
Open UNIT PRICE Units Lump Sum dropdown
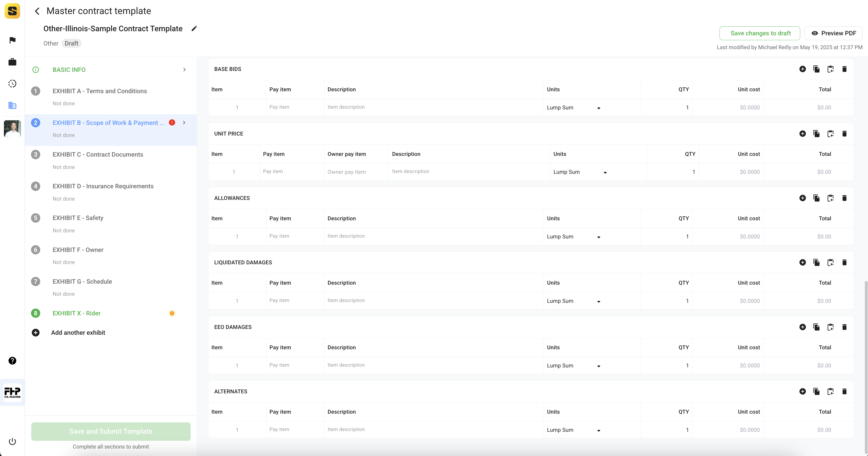(x=580, y=172)
